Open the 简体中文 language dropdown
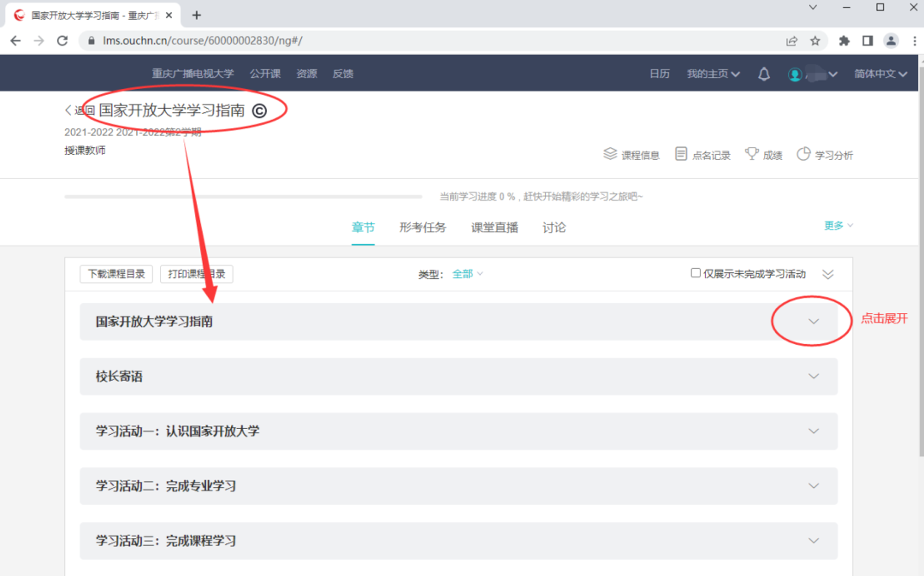This screenshot has width=924, height=576. 880,74
